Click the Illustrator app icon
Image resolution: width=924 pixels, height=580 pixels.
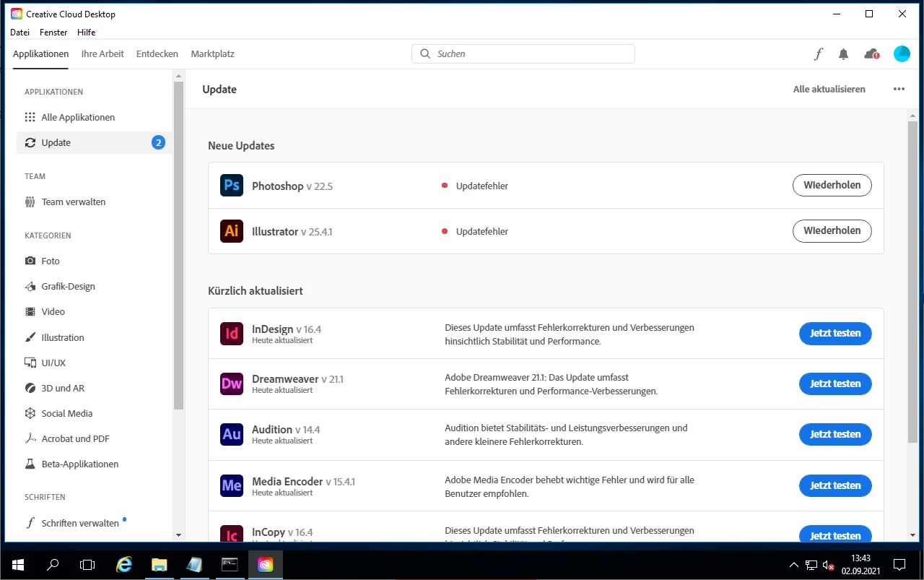pyautogui.click(x=232, y=231)
